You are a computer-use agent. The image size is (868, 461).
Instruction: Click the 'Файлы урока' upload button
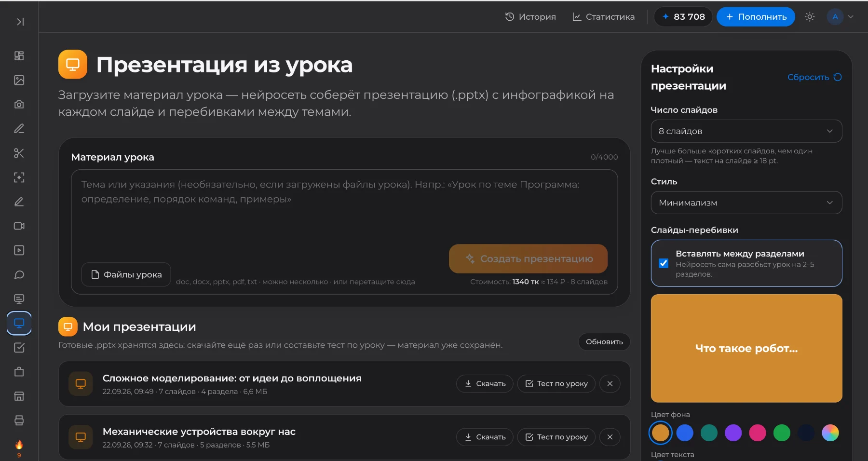pos(126,274)
